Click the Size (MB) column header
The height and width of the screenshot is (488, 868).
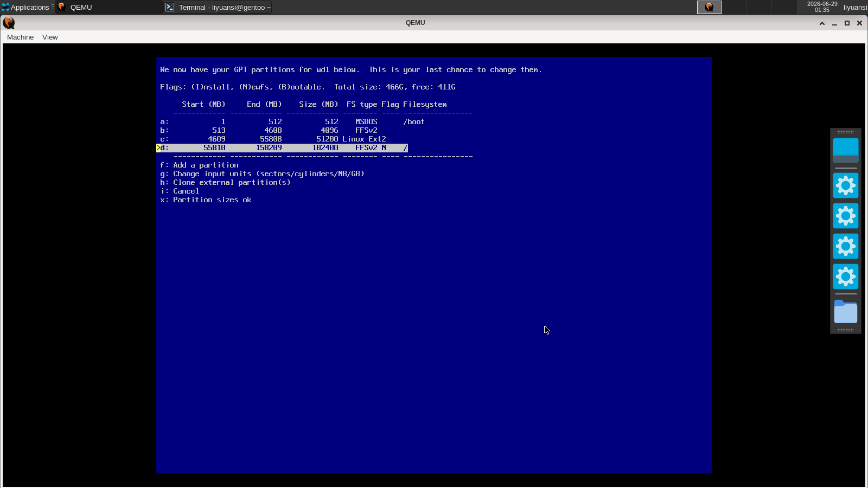pos(318,105)
